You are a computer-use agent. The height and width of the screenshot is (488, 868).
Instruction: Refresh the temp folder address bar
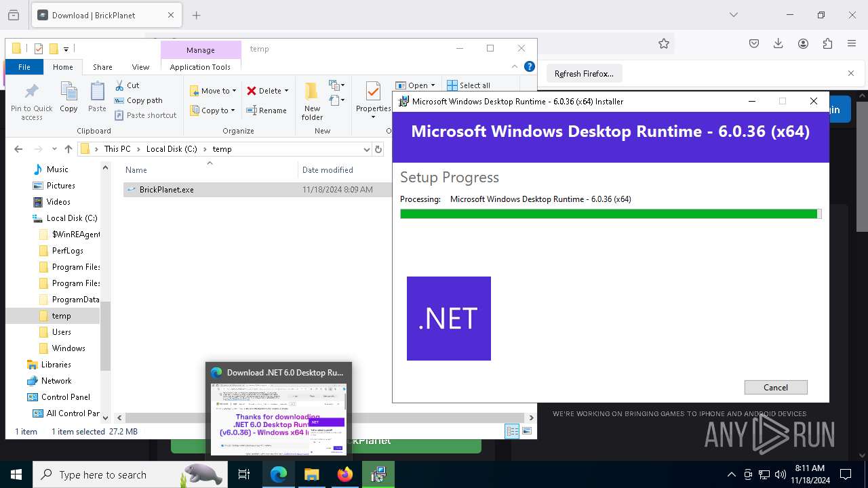pyautogui.click(x=378, y=149)
